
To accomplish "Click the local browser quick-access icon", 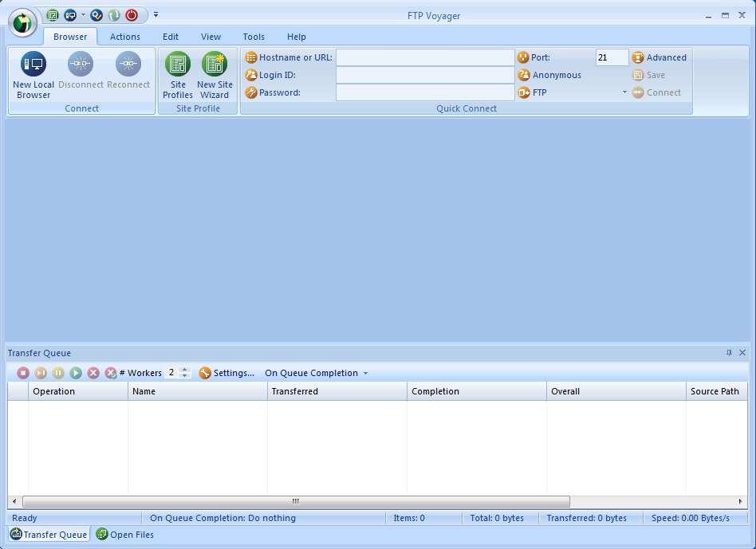I will (x=70, y=15).
